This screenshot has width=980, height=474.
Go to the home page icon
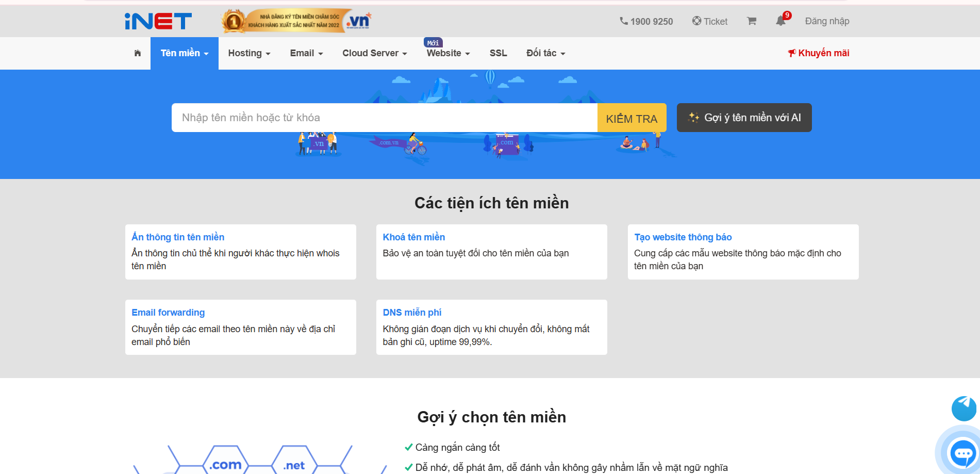pos(138,53)
